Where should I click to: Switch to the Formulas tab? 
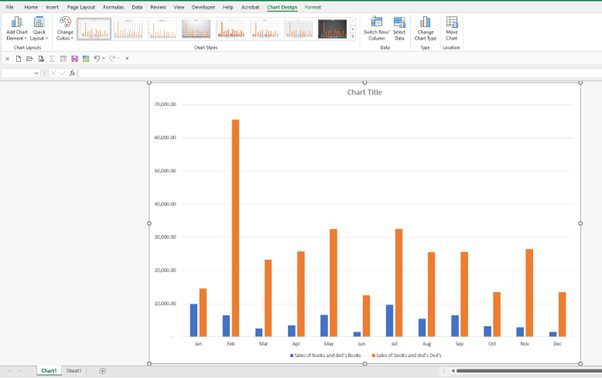click(x=113, y=7)
